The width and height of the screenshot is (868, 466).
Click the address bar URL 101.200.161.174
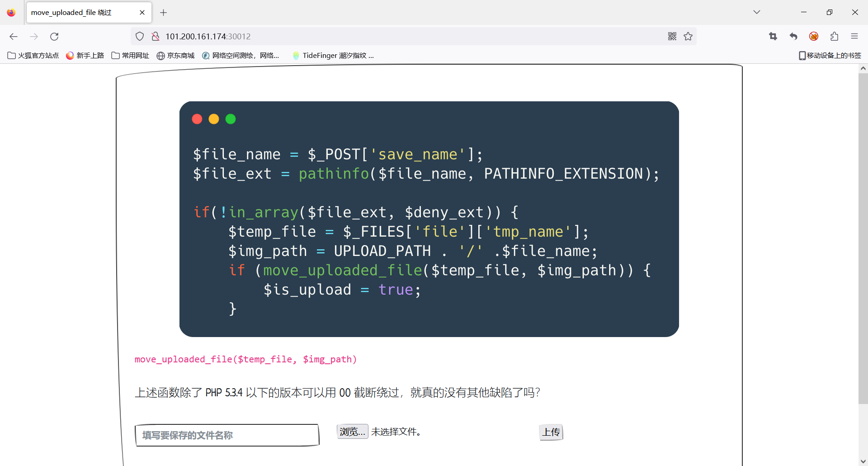pyautogui.click(x=208, y=37)
